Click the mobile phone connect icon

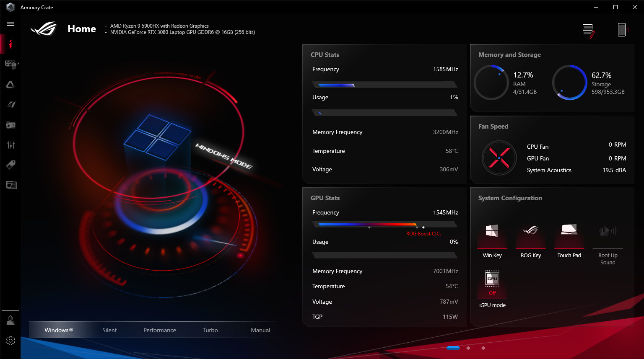click(x=623, y=30)
